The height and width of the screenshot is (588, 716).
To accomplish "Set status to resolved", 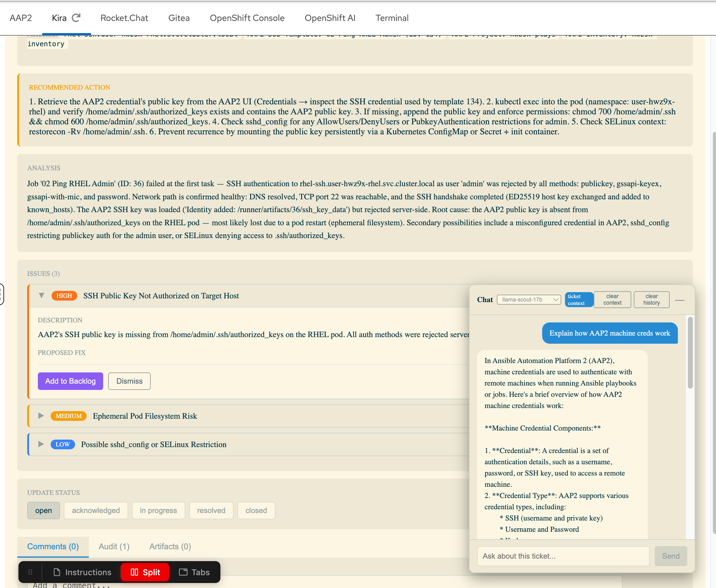I will click(x=211, y=511).
